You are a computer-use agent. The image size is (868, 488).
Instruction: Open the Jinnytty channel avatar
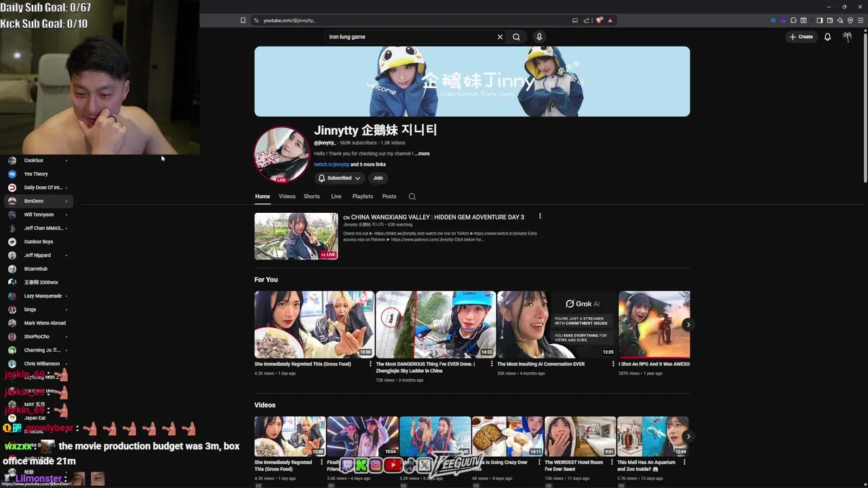[281, 154]
